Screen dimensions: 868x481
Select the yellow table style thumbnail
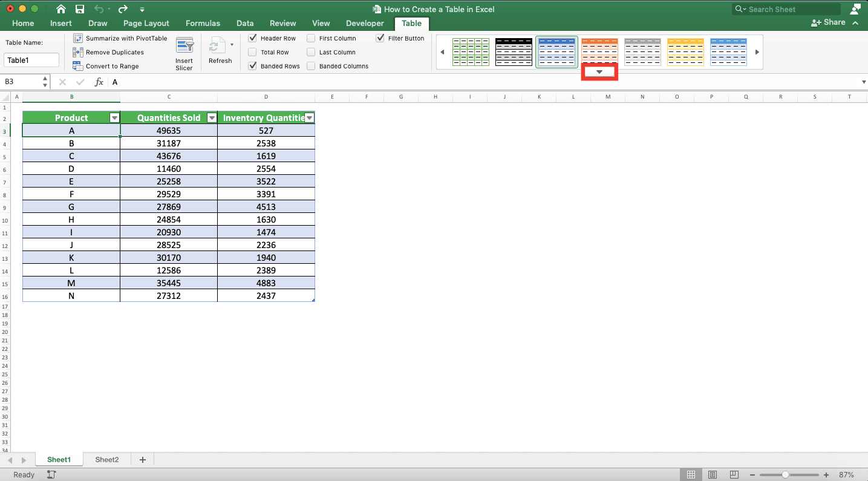pyautogui.click(x=685, y=52)
